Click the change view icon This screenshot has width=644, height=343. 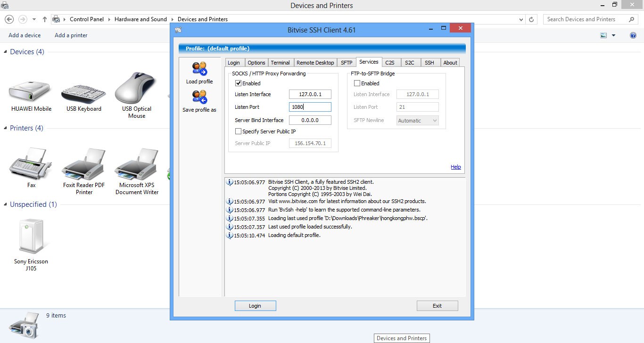point(603,35)
